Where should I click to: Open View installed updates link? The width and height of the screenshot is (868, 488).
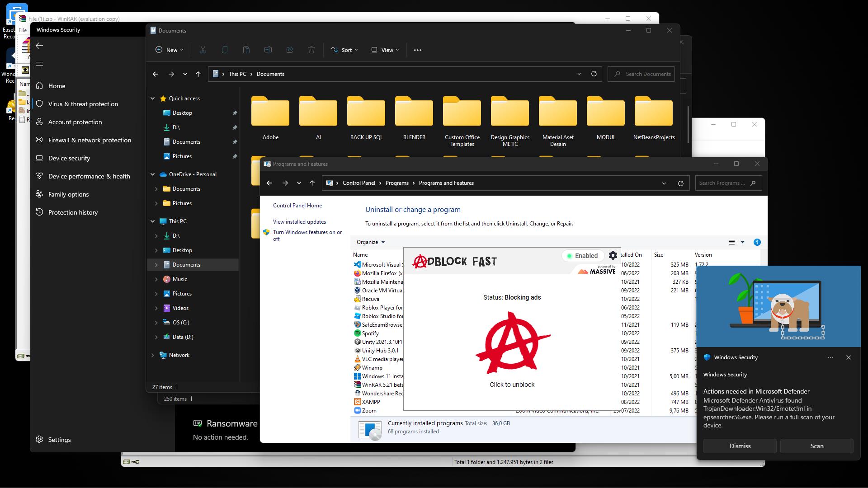pyautogui.click(x=299, y=222)
